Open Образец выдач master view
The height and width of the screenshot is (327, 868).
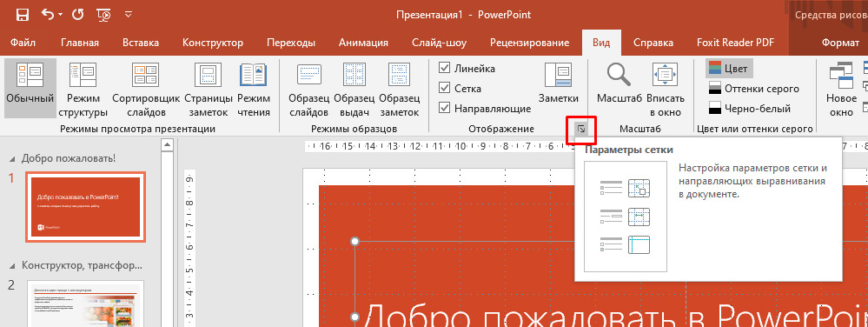tap(354, 88)
